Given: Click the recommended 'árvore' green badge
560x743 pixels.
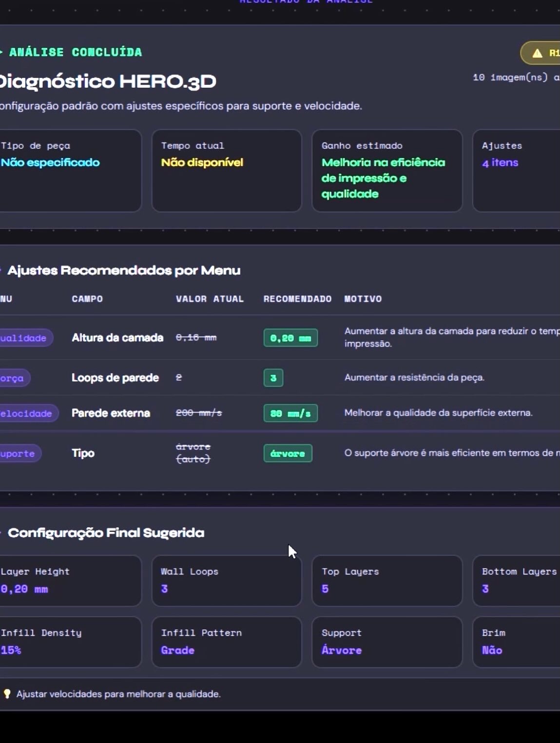Looking at the screenshot, I should click(x=288, y=453).
